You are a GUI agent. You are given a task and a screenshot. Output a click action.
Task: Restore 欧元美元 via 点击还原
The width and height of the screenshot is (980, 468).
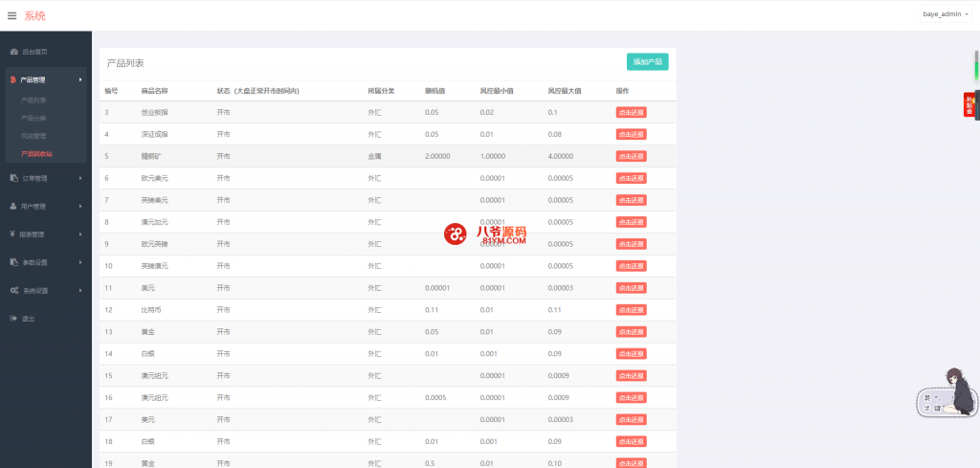(632, 178)
